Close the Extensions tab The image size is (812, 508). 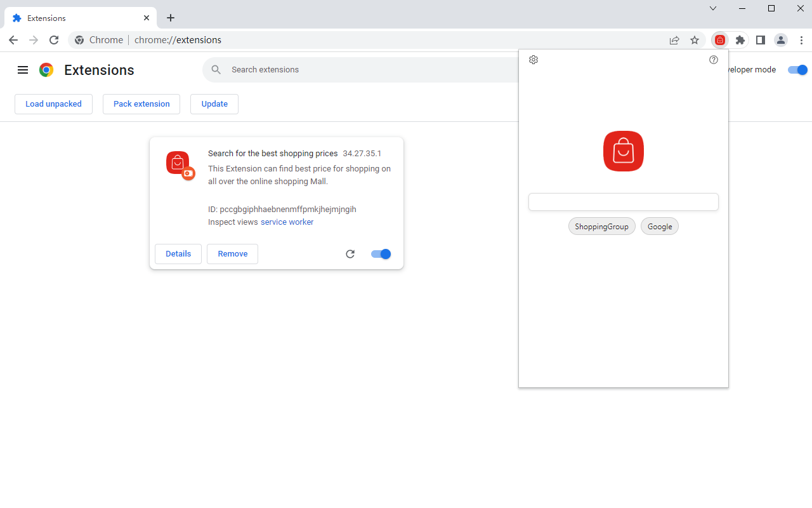[147, 18]
